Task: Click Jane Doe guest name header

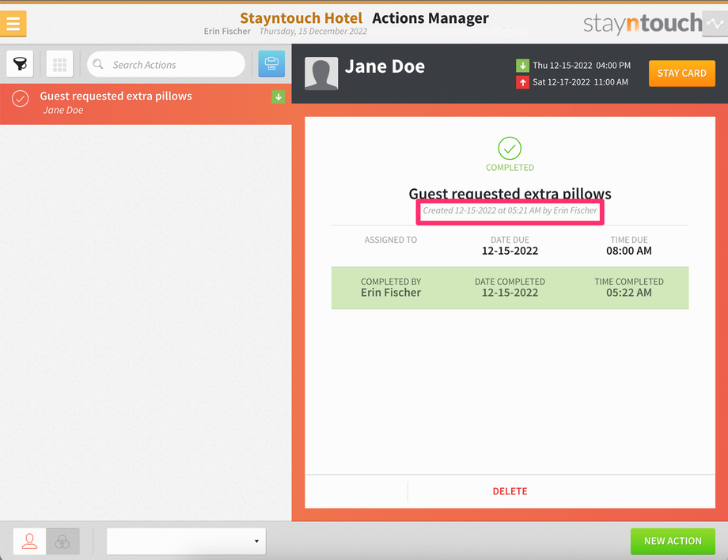Action: tap(385, 66)
